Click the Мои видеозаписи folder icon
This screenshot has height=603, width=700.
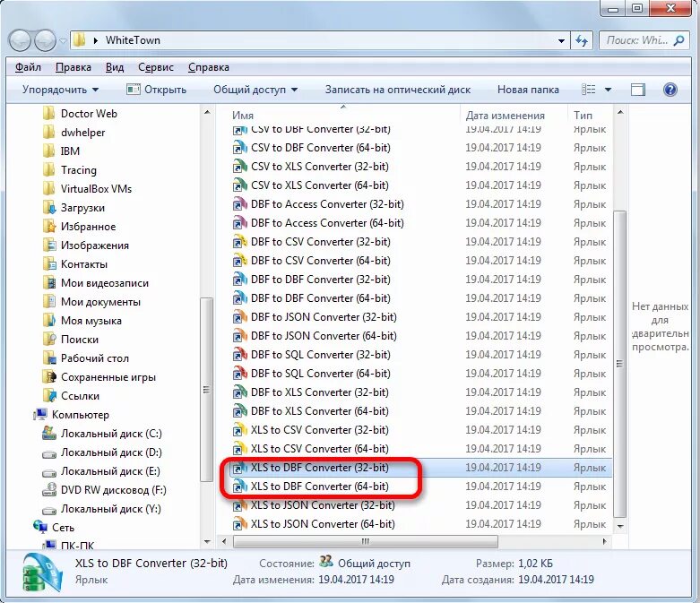pyautogui.click(x=49, y=282)
